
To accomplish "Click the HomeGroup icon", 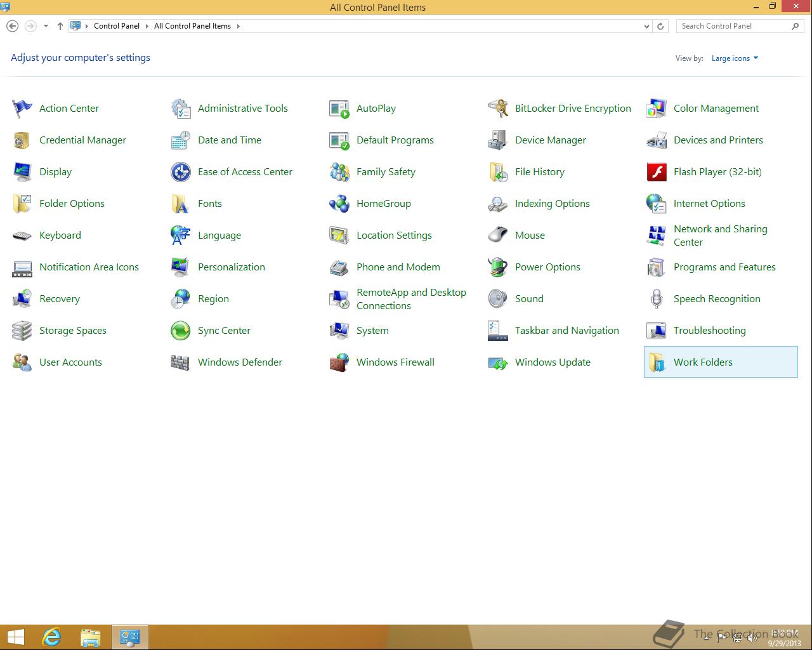I will 339,204.
